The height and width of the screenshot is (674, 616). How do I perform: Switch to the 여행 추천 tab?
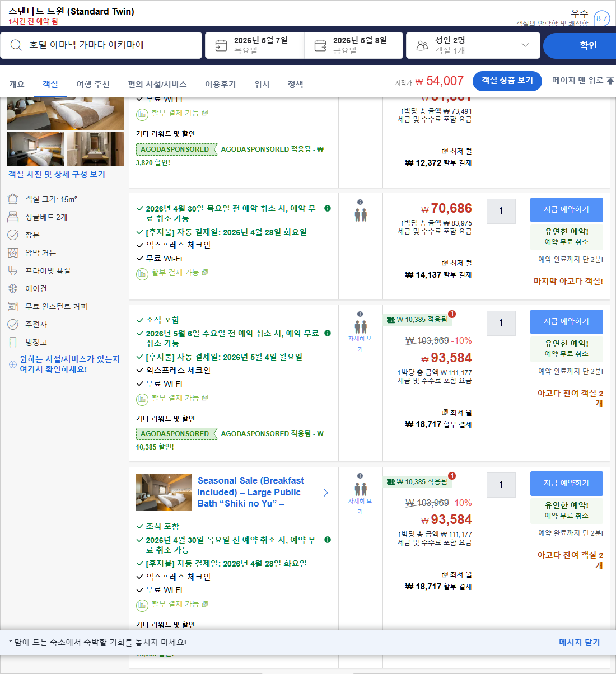(93, 84)
